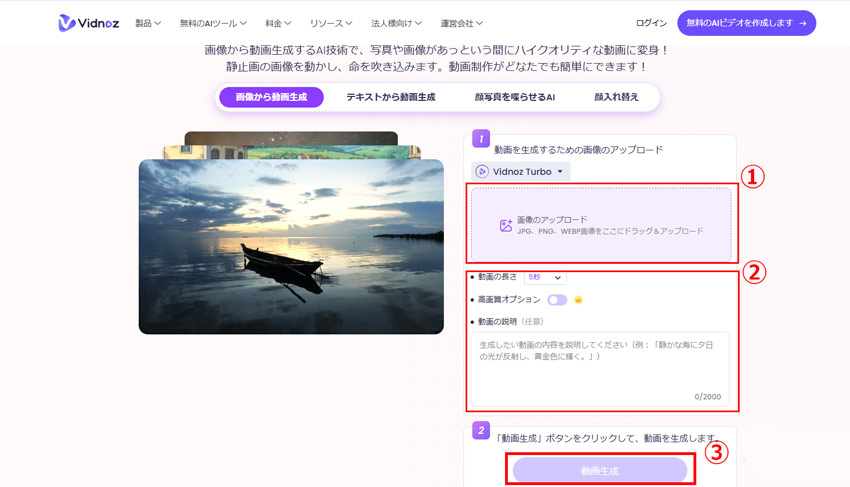
Task: Click the 動画の説明 label
Action: click(497, 322)
